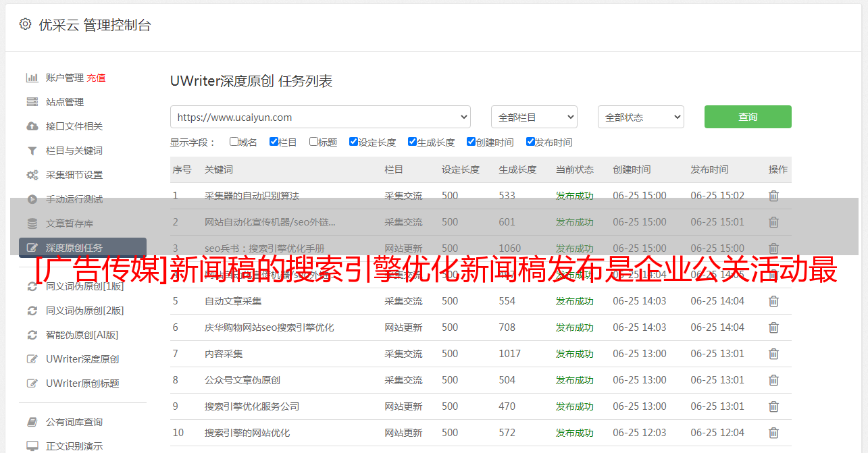Click the 关键词 column header

point(219,169)
